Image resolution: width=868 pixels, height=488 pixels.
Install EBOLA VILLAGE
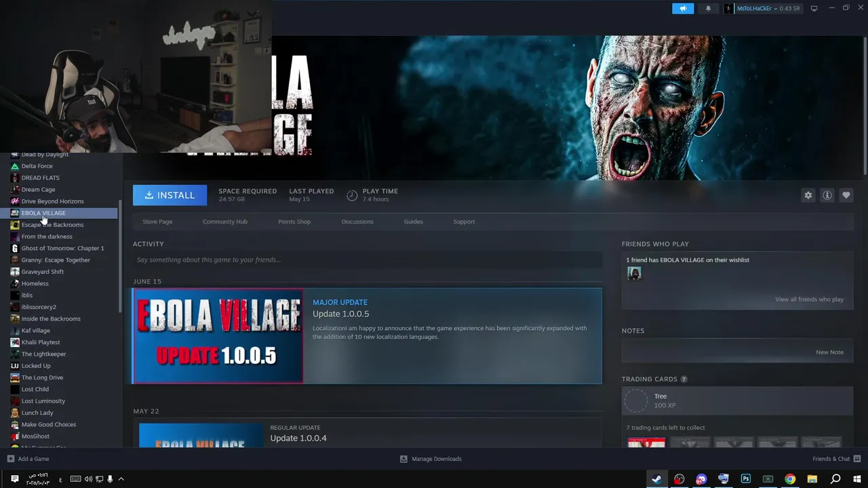pyautogui.click(x=170, y=195)
